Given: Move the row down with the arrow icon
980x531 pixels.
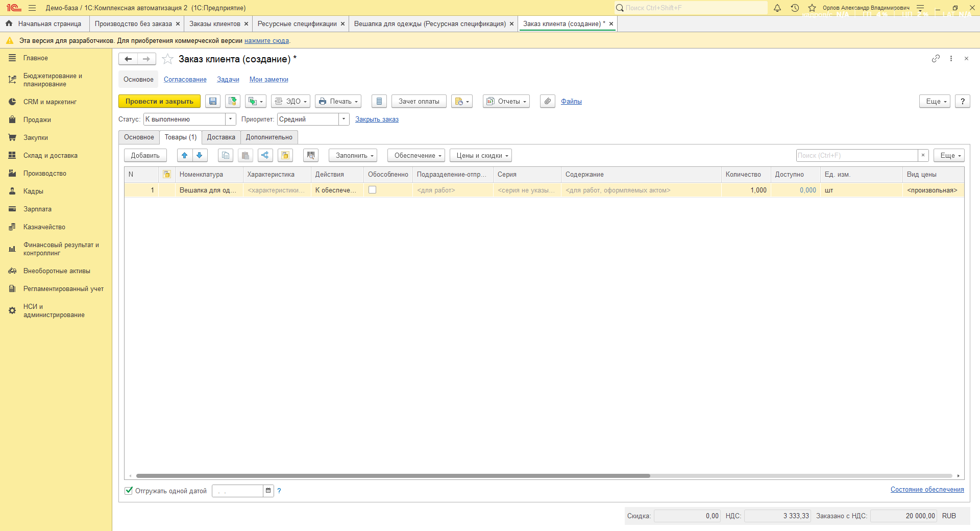Looking at the screenshot, I should [200, 155].
